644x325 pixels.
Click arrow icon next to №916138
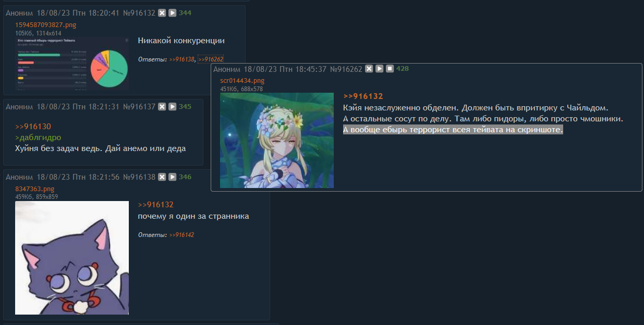click(x=172, y=177)
